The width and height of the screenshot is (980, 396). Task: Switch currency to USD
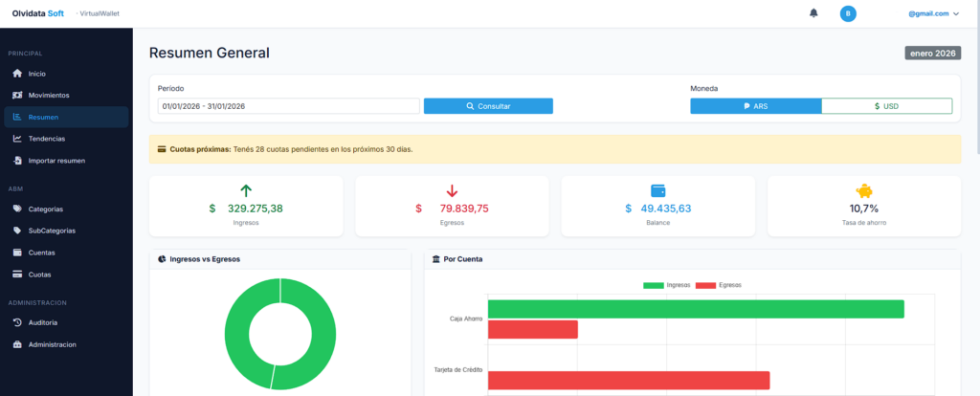886,106
